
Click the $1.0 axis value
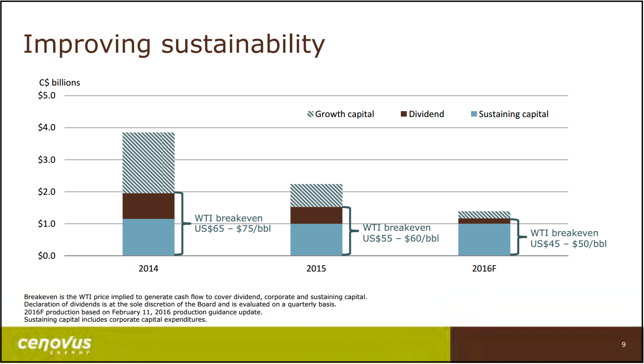46,224
